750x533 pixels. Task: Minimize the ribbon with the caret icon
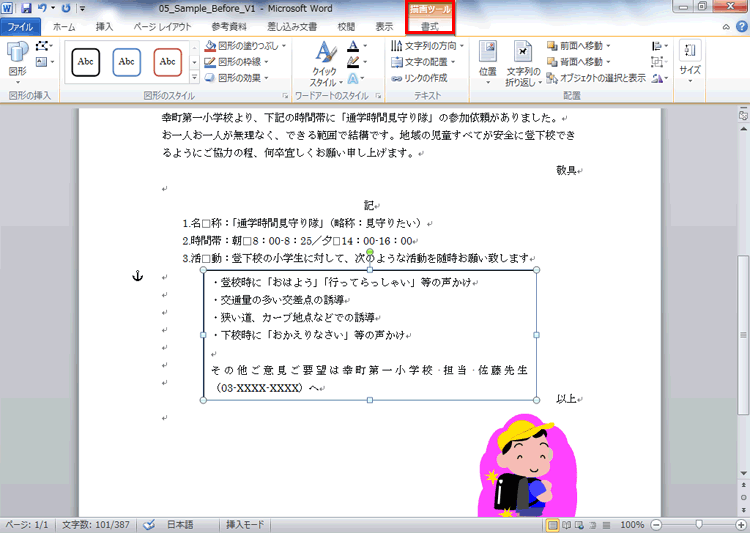click(726, 27)
